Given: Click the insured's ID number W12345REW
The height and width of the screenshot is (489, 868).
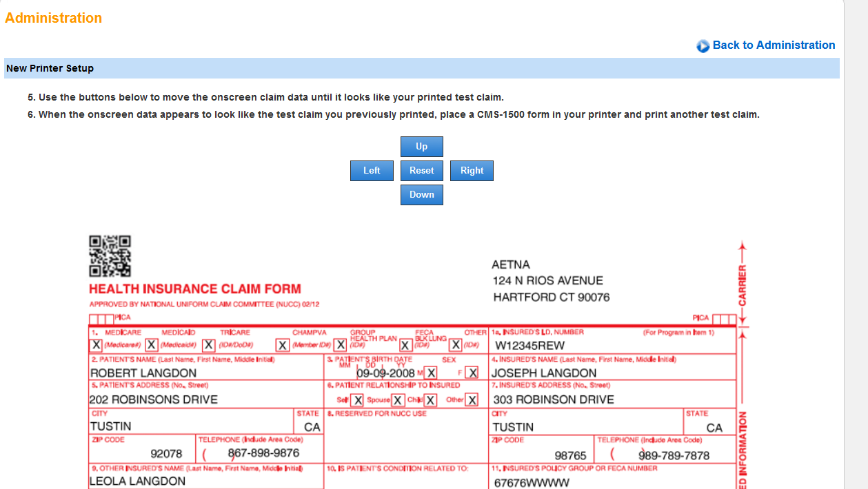Looking at the screenshot, I should (529, 346).
